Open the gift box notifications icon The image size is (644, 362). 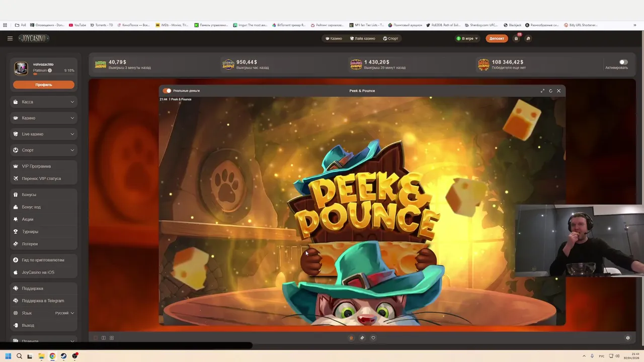point(516,38)
